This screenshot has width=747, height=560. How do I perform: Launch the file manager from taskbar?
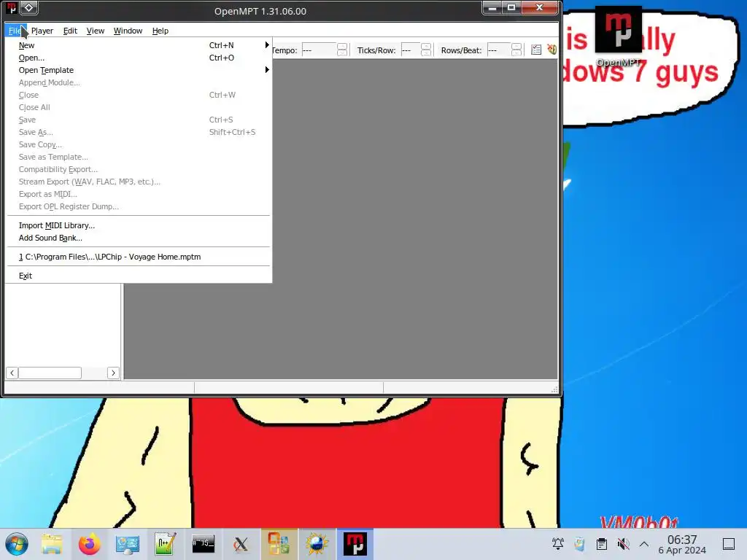coord(52,544)
